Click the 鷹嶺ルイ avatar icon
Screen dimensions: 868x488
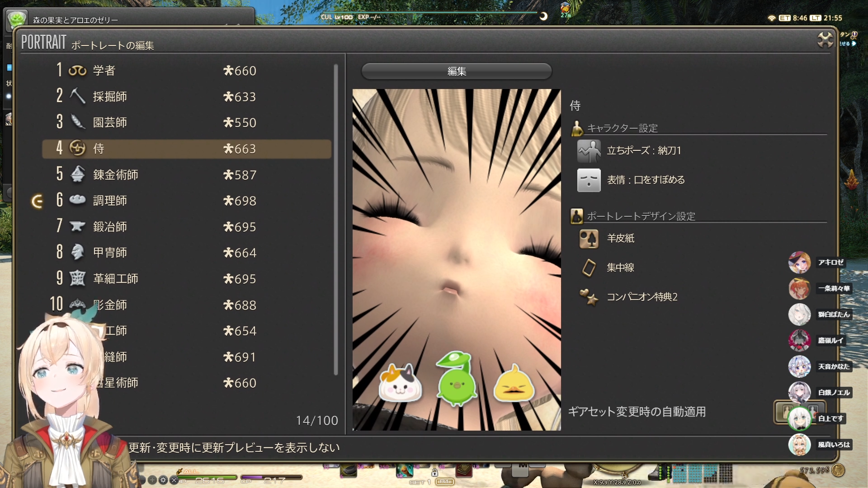(799, 340)
